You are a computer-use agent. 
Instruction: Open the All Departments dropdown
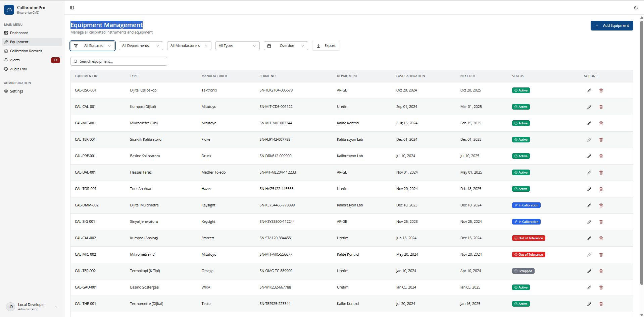(141, 46)
